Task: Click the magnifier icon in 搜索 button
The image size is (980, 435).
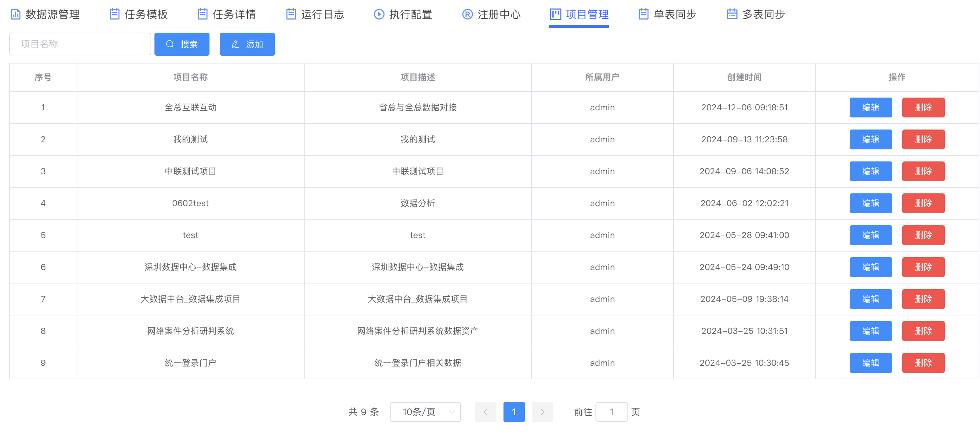Action: pos(170,44)
